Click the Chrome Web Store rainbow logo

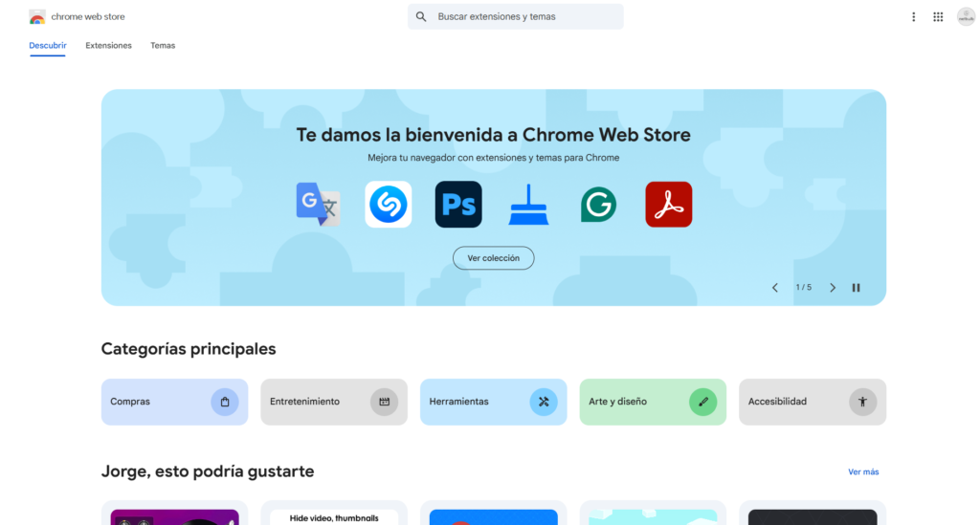click(37, 17)
